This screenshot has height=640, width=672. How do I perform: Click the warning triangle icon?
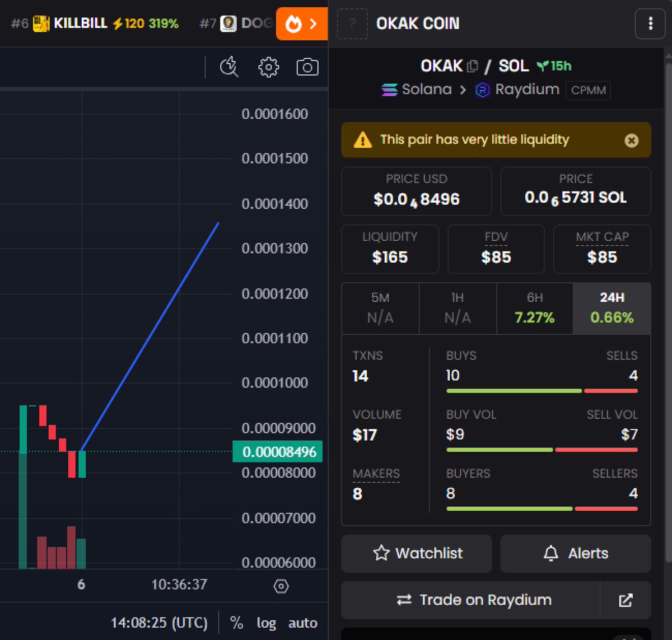pos(362,139)
